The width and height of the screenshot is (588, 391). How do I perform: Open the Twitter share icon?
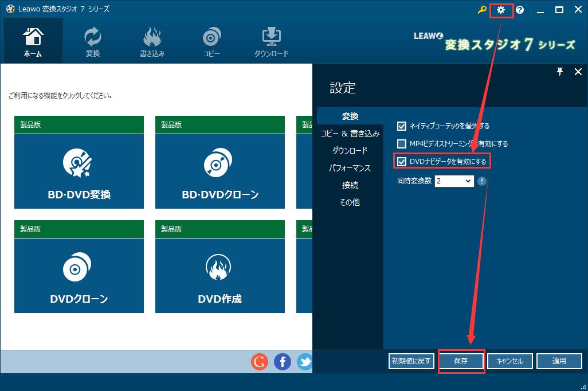pos(304,362)
